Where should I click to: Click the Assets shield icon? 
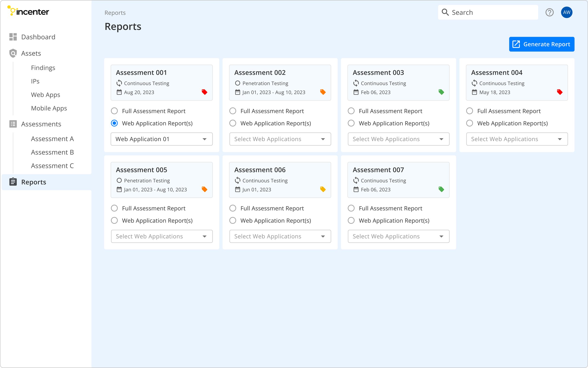[13, 53]
